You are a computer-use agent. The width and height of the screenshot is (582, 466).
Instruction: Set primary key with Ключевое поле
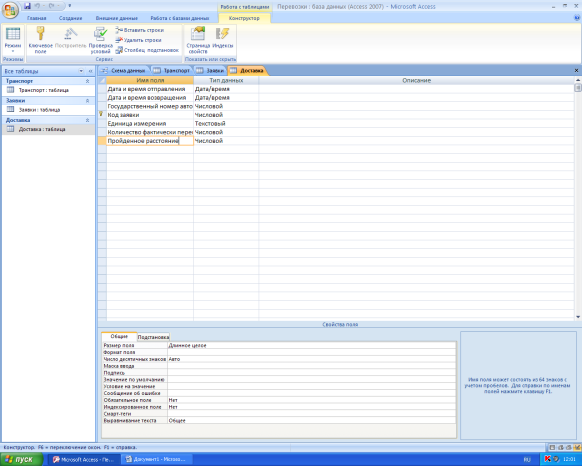click(40, 40)
